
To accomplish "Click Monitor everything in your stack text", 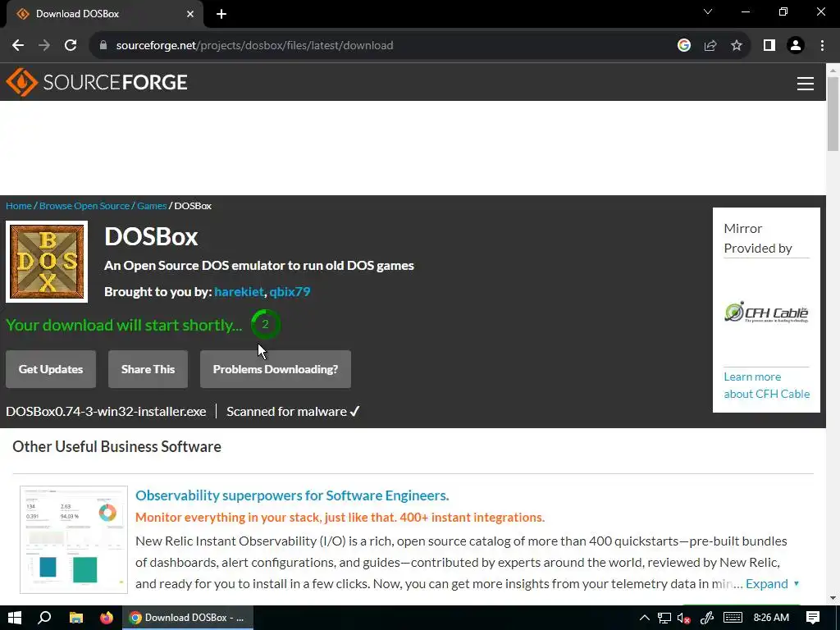I will (x=340, y=518).
